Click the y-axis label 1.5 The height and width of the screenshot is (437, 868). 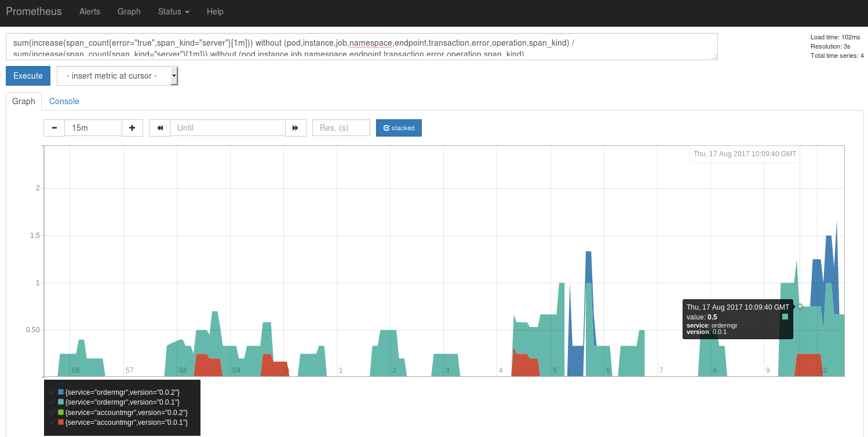(35, 236)
